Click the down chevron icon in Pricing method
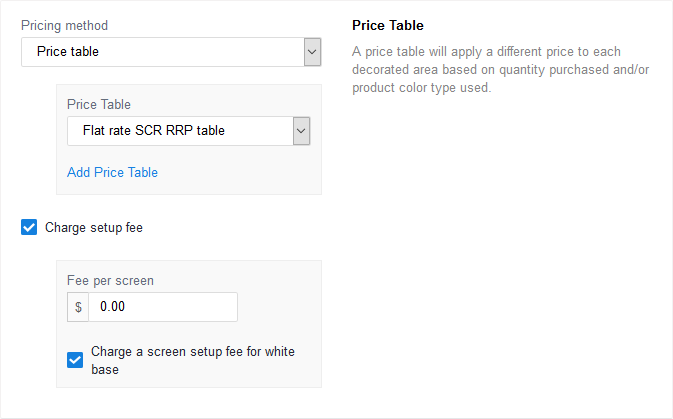 tap(312, 52)
